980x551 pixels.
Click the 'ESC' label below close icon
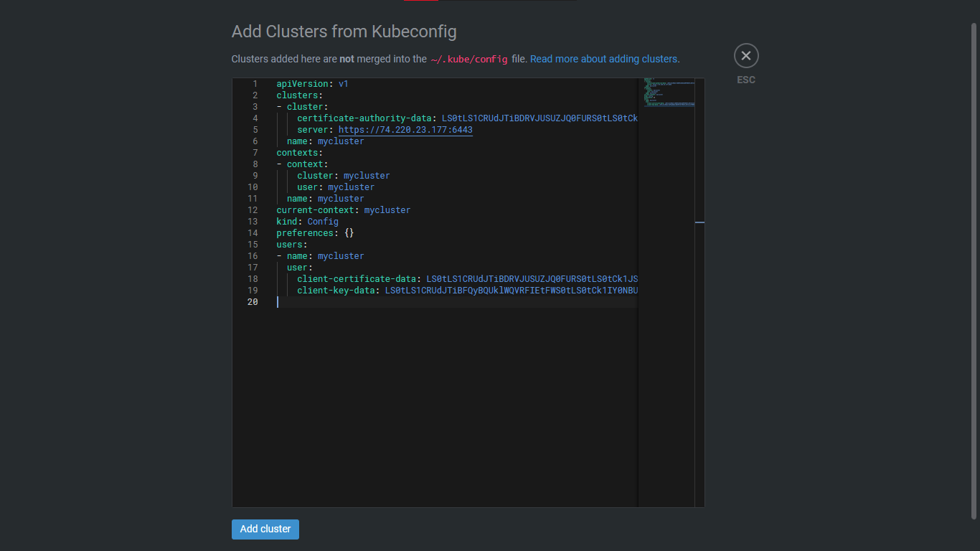pyautogui.click(x=746, y=80)
